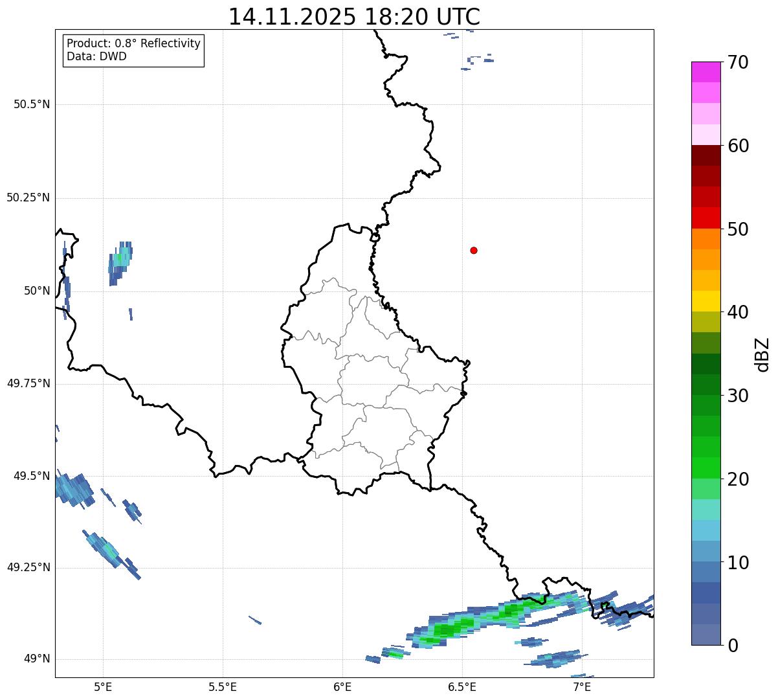Screen dimensions: 778x700
Task: Click the 7°E longitude label
Action: tap(582, 686)
